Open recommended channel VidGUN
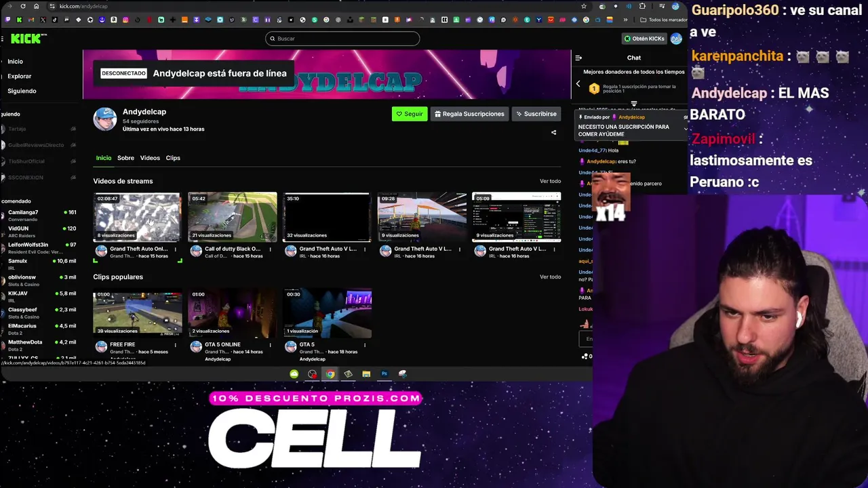The height and width of the screenshot is (488, 868). click(39, 232)
